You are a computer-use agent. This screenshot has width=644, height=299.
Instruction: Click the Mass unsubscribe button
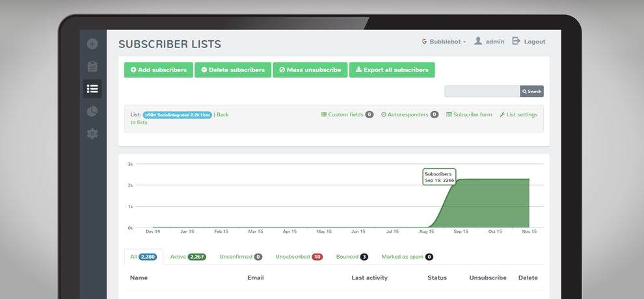point(310,70)
